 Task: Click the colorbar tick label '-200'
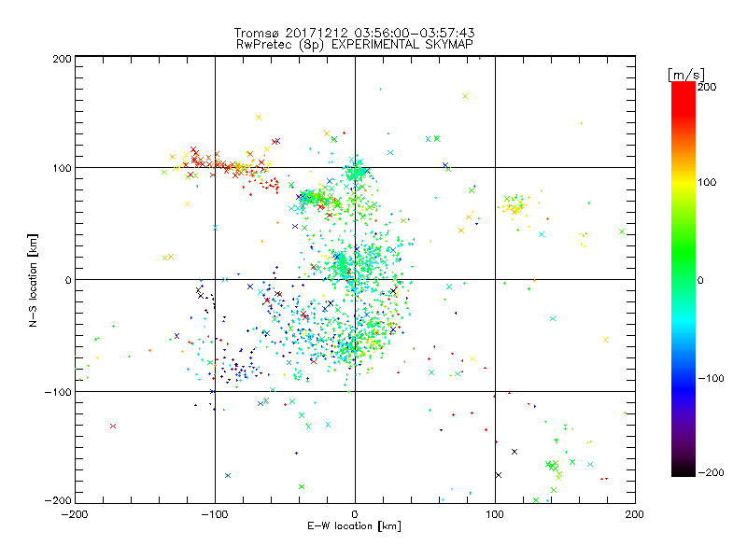click(x=711, y=472)
